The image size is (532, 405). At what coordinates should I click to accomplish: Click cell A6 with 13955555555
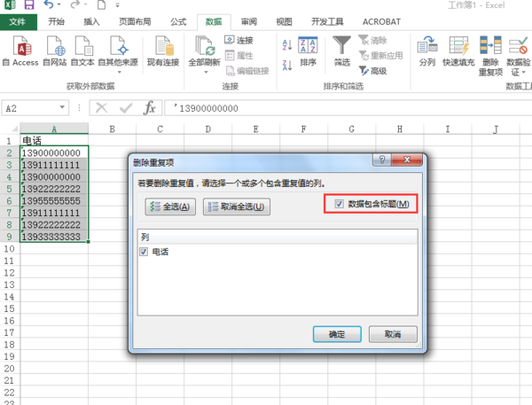point(54,201)
